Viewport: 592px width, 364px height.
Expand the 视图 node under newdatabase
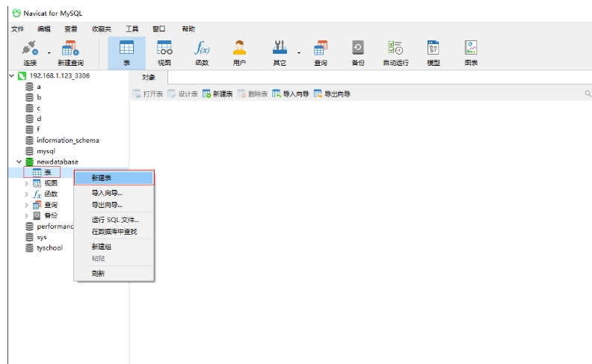tap(27, 183)
